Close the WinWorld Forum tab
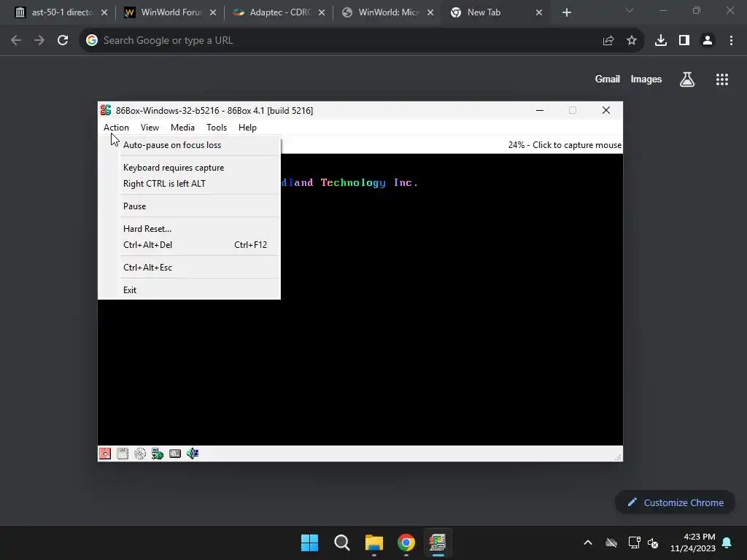 213,12
